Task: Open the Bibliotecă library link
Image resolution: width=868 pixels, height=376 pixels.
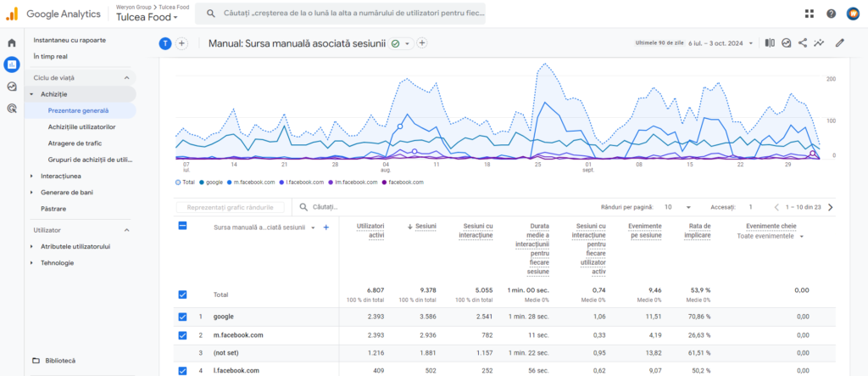Action: pyautogui.click(x=59, y=360)
